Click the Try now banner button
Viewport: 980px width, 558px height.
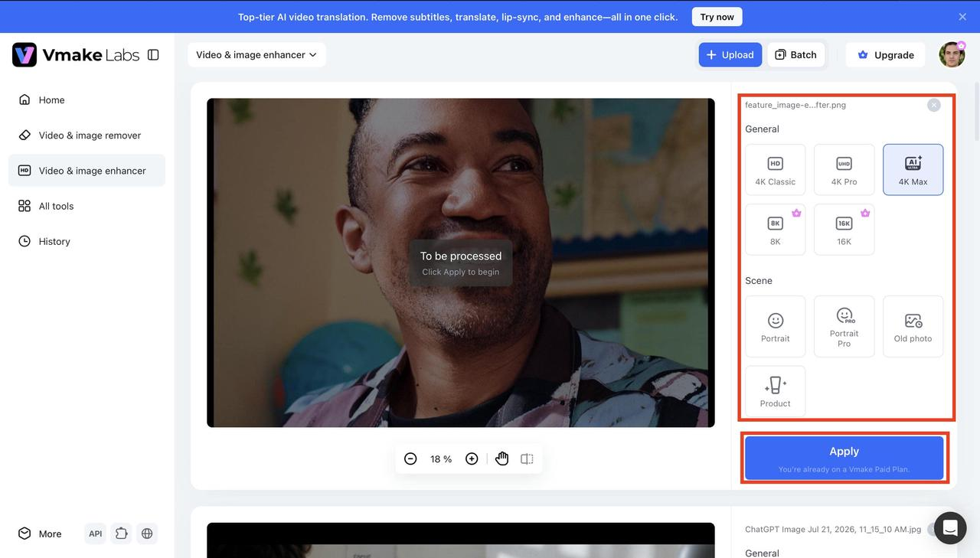click(x=717, y=17)
